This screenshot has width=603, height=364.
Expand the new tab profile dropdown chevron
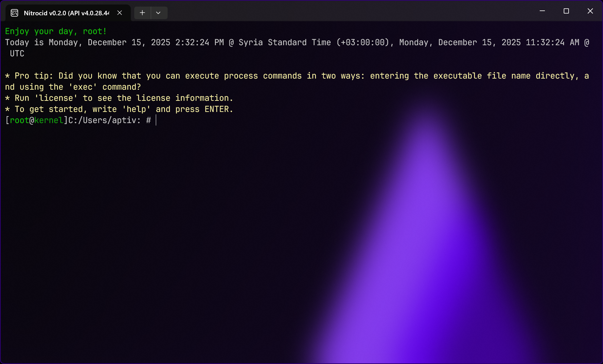[x=158, y=13]
